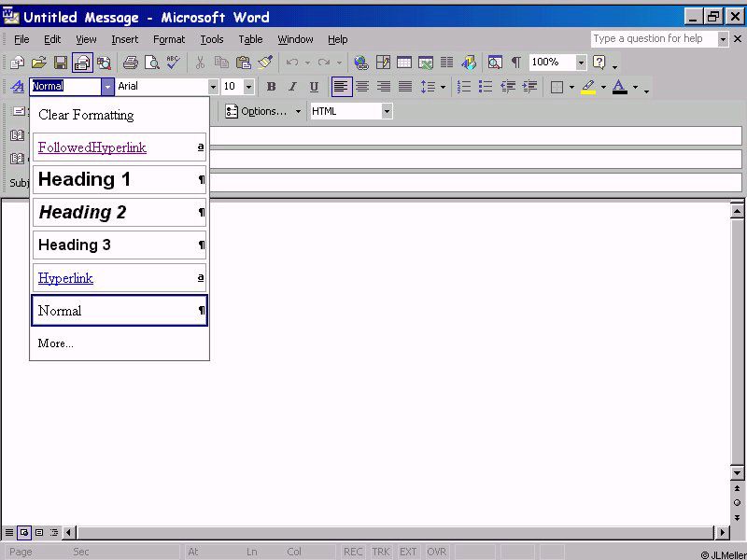This screenshot has height=560, width=747.
Task: Open the Font Color dropdown arrow
Action: click(635, 87)
